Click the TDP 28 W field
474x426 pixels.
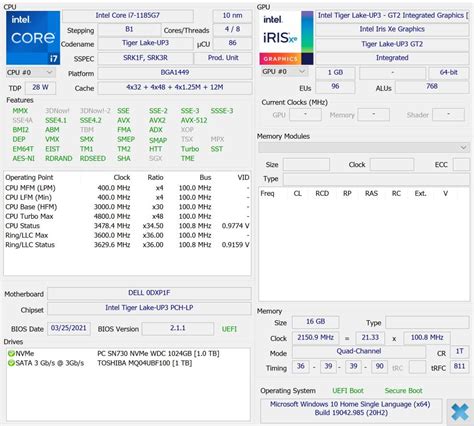[x=40, y=88]
